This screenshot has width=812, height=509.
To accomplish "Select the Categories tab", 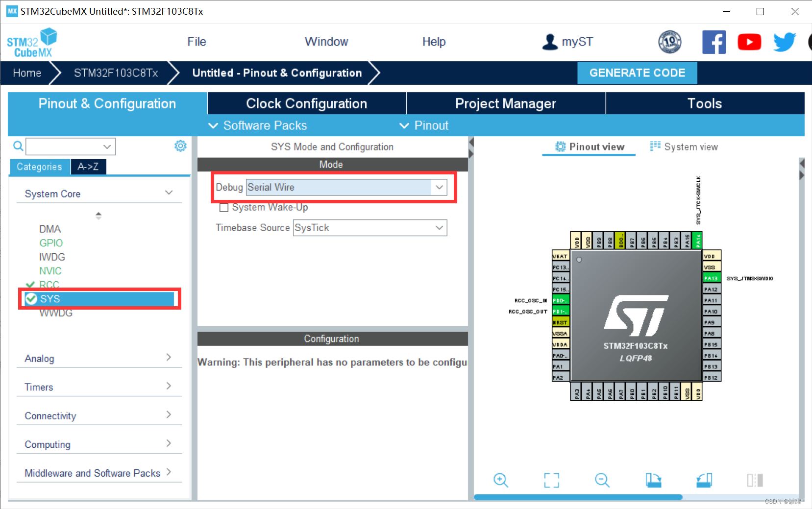I will [39, 167].
